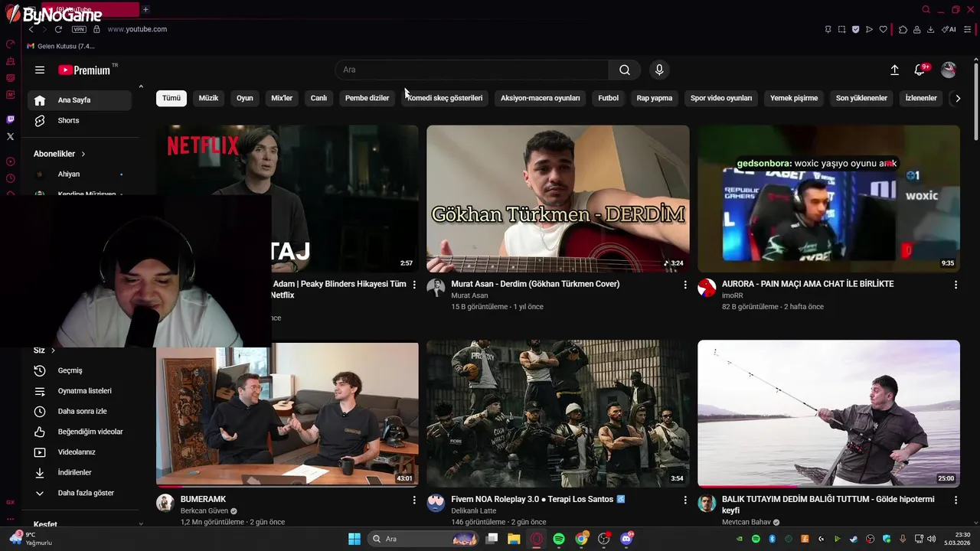Select the Mix'ler filter chip

(x=282, y=98)
